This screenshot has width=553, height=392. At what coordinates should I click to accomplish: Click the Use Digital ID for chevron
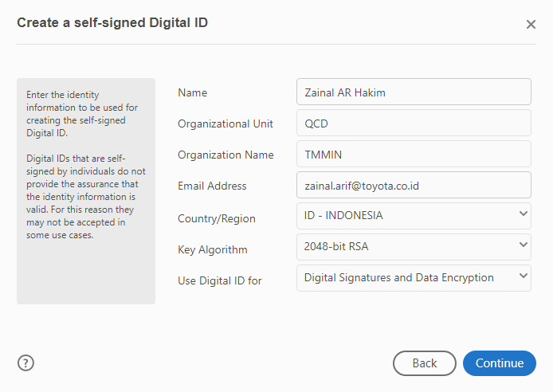tap(523, 276)
